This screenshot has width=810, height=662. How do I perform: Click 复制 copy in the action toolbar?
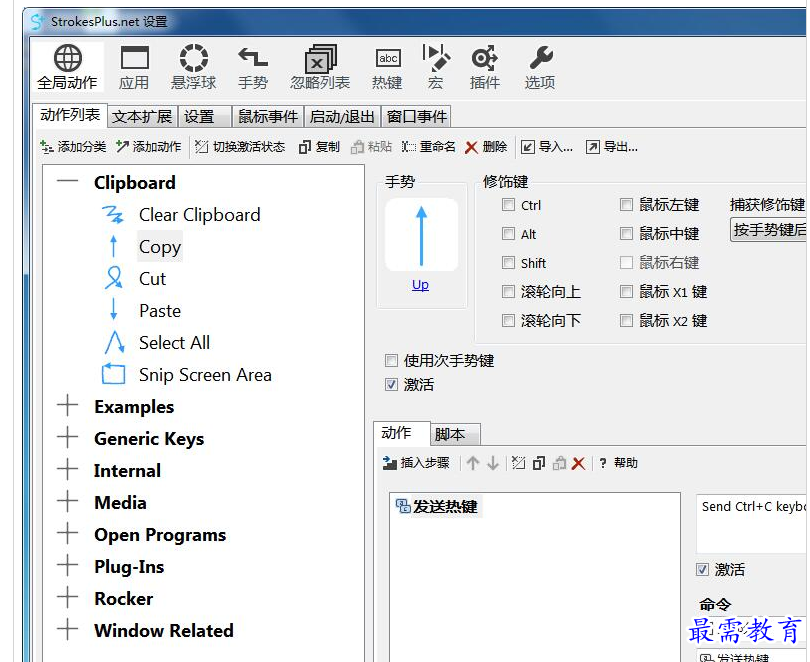[319, 147]
